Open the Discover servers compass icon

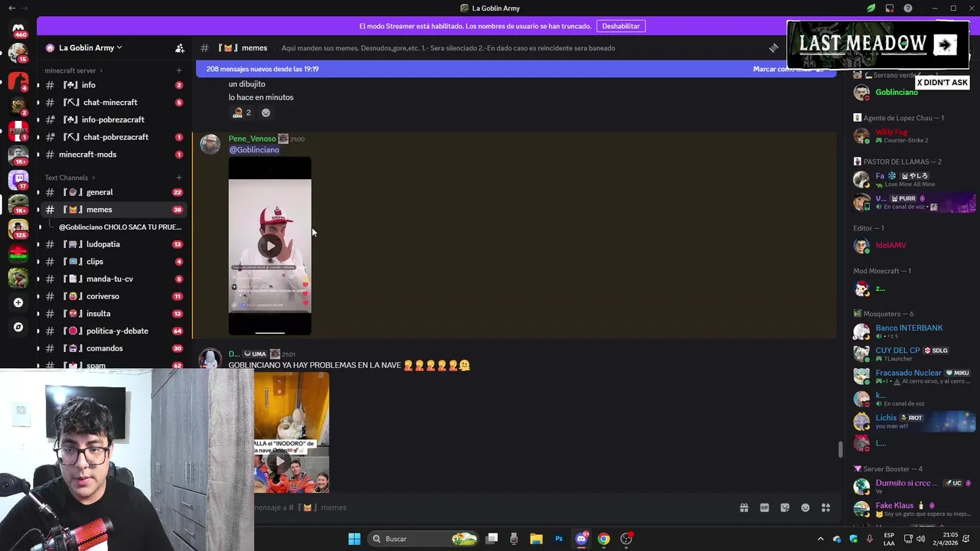coord(18,327)
